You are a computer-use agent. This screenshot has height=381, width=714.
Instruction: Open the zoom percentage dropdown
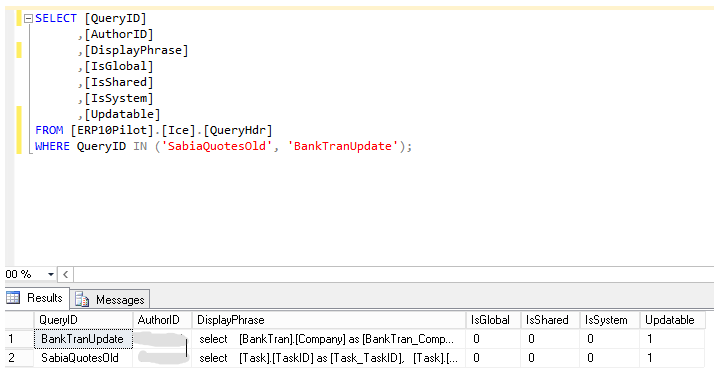(x=51, y=274)
